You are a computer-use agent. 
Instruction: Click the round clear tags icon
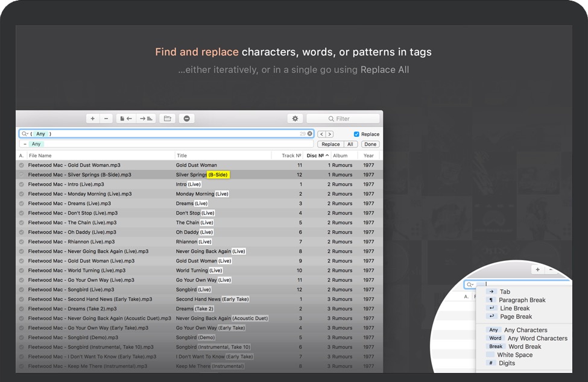point(186,119)
